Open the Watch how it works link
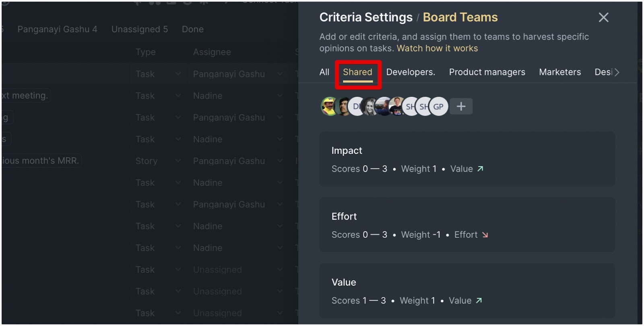This screenshot has width=644, height=326. click(x=437, y=48)
